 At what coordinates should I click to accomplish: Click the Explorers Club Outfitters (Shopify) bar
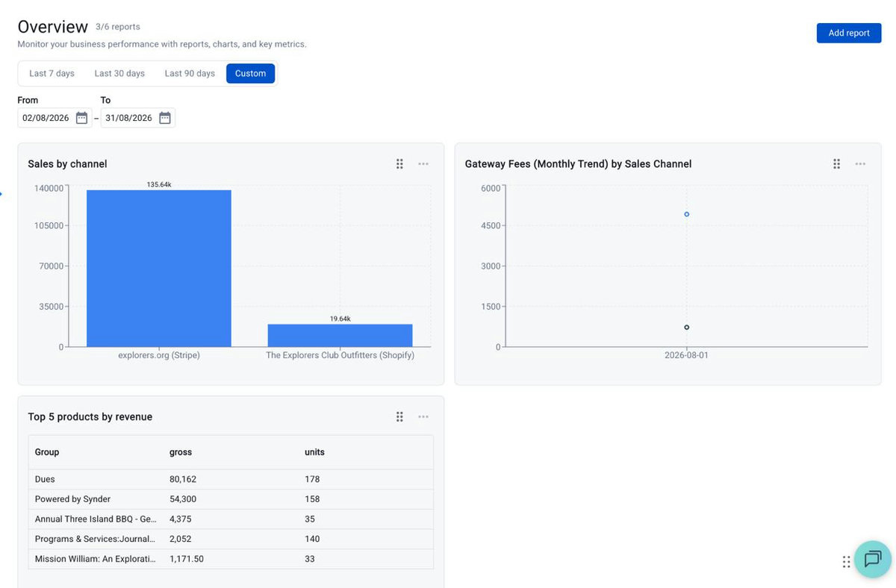coord(340,336)
